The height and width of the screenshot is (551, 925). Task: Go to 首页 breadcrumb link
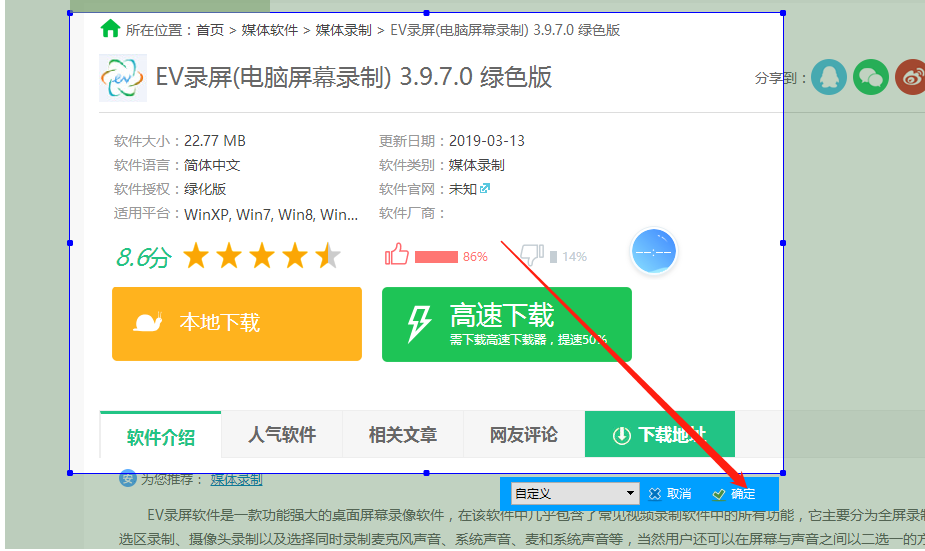[210, 30]
